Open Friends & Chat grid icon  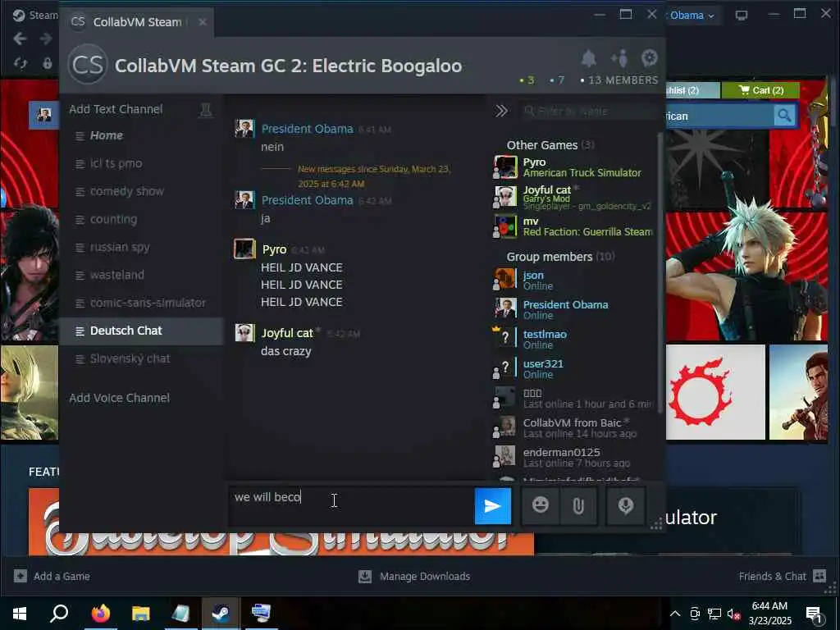coord(819,576)
